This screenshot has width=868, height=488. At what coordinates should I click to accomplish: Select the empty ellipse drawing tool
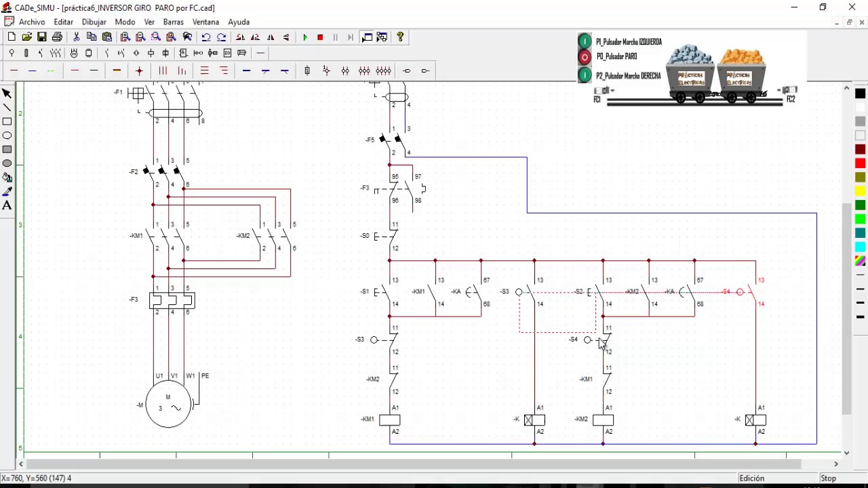pos(7,136)
